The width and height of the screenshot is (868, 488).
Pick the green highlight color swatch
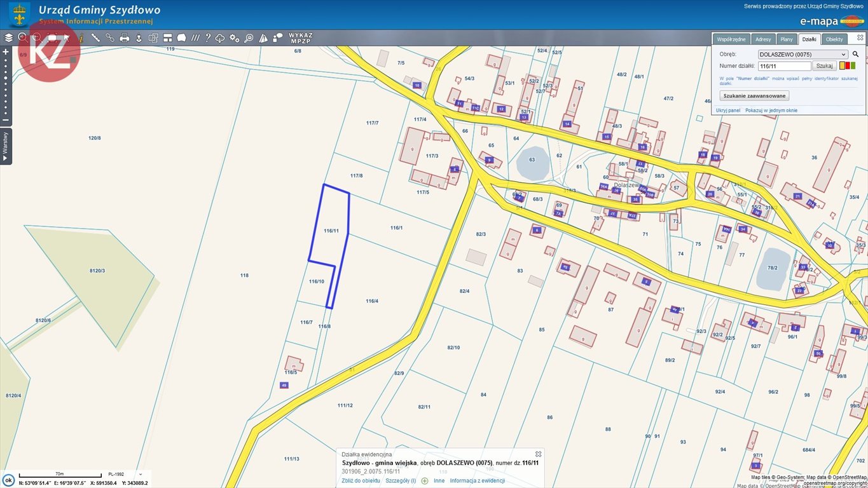[x=853, y=65]
